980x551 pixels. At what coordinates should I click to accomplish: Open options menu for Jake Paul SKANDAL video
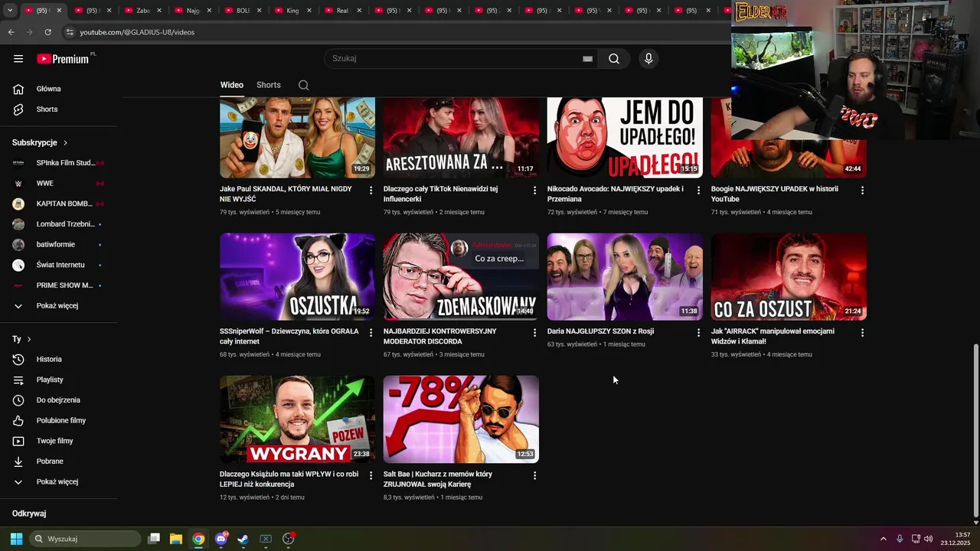(371, 190)
